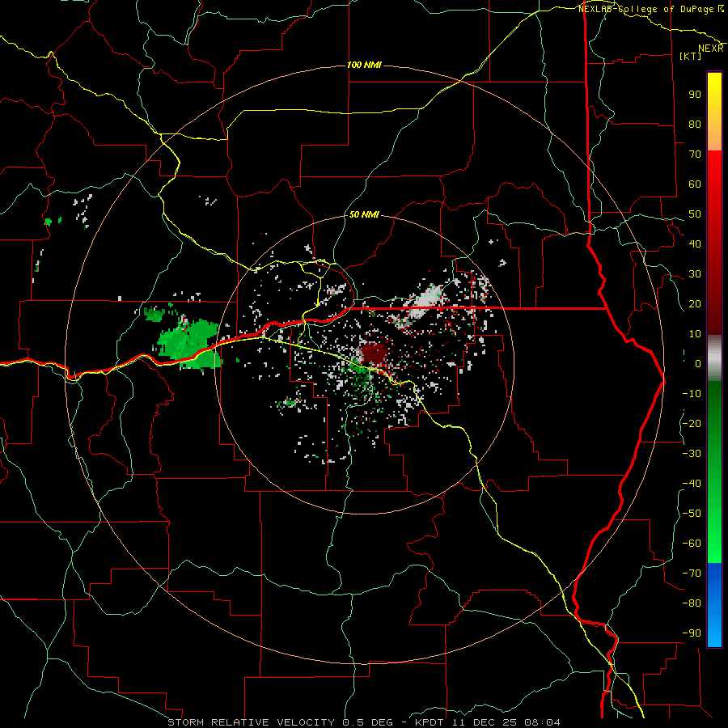
Task: Click the KT units label above the color scale
Action: [x=691, y=56]
